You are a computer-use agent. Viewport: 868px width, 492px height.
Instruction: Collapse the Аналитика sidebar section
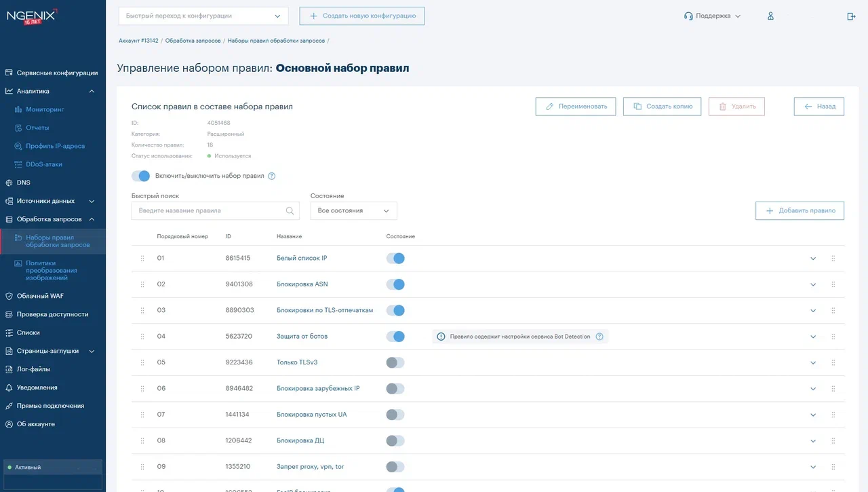point(92,90)
